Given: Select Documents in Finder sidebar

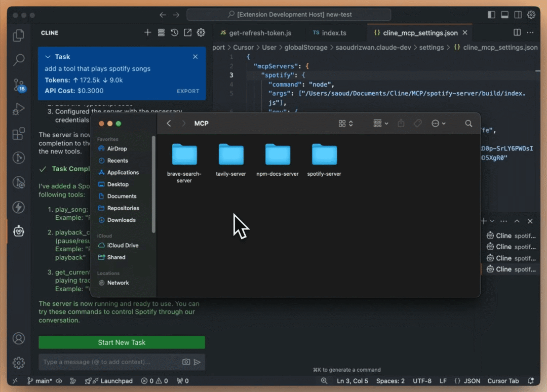Looking at the screenshot, I should pos(122,196).
